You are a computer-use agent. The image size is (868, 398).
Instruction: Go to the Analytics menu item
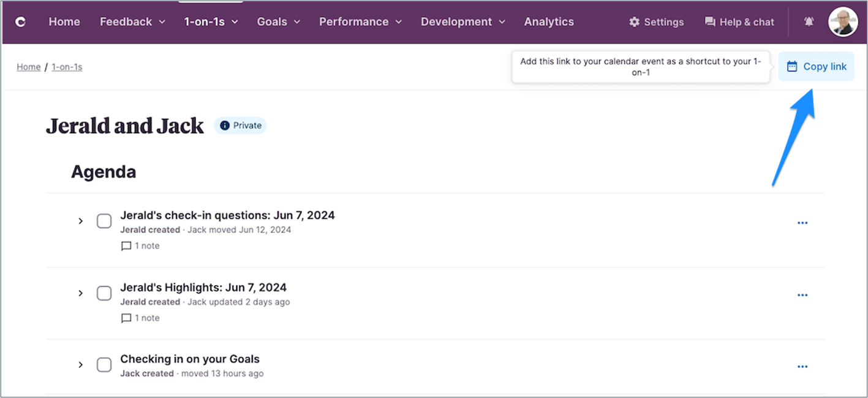(549, 22)
